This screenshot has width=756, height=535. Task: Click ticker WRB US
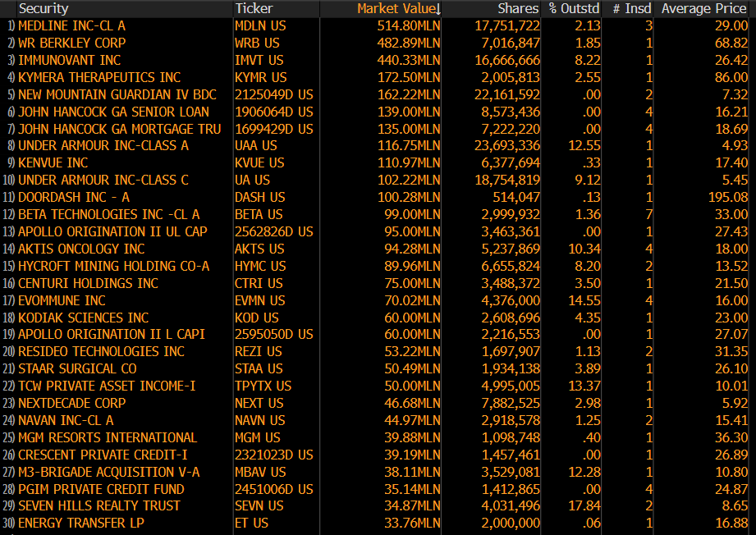[x=257, y=43]
